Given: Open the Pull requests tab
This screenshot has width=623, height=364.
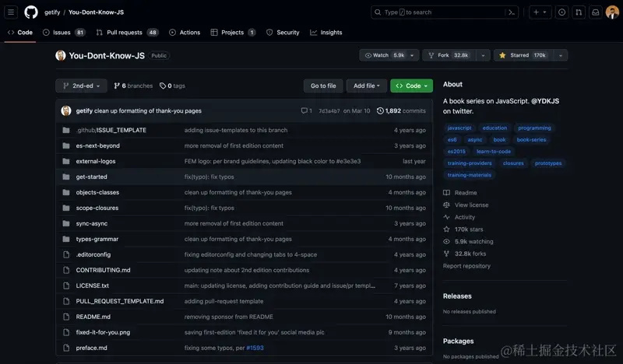Looking at the screenshot, I should click(127, 33).
